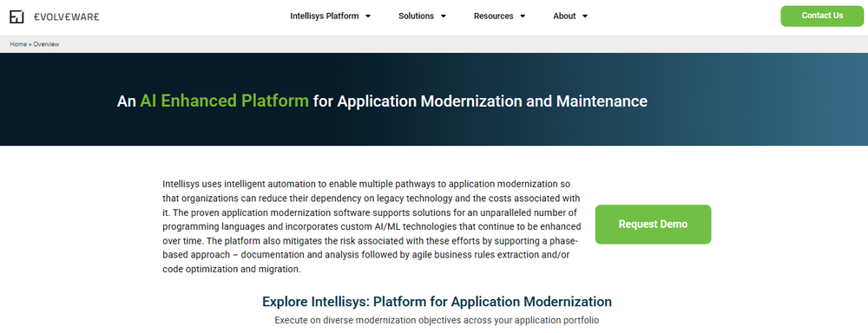Click the paragraph starting "Intellisys uses intelligent automation"
Image resolution: width=868 pixels, height=333 pixels.
[372, 226]
